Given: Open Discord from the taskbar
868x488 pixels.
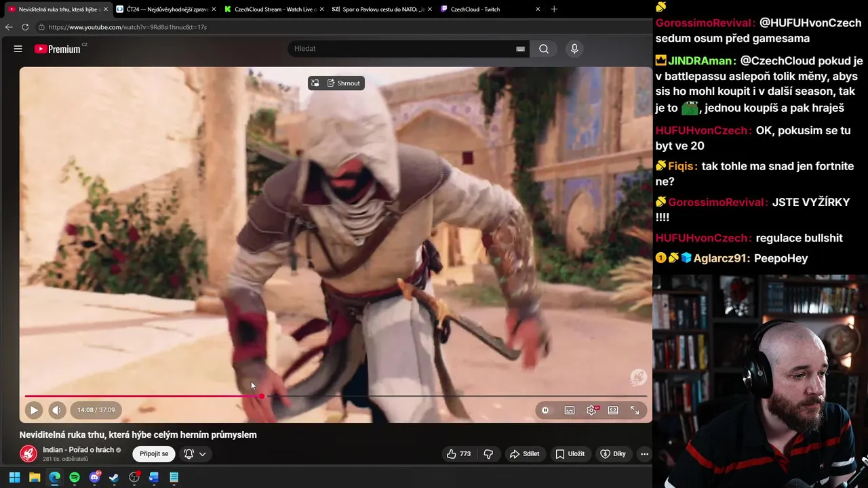Looking at the screenshot, I should pyautogui.click(x=94, y=477).
